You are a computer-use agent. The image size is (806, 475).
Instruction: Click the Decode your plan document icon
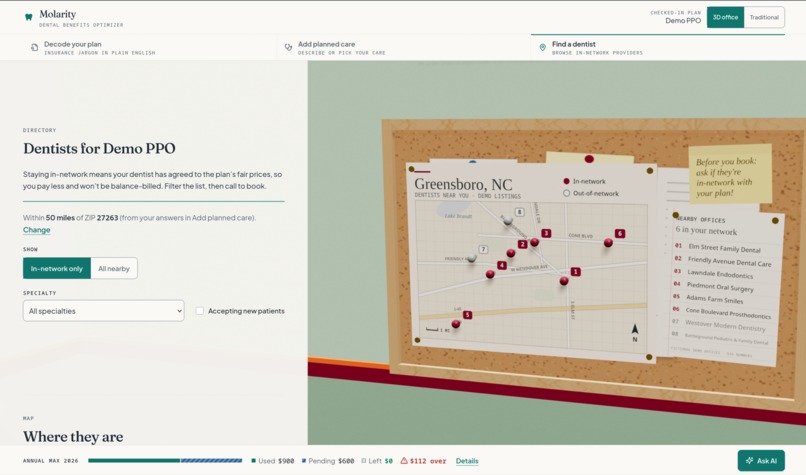[34, 47]
